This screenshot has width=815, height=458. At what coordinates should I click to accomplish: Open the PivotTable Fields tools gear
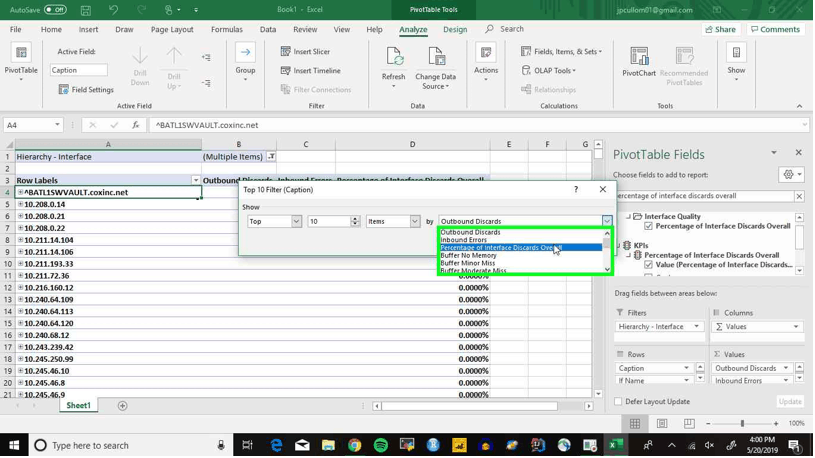tap(792, 175)
